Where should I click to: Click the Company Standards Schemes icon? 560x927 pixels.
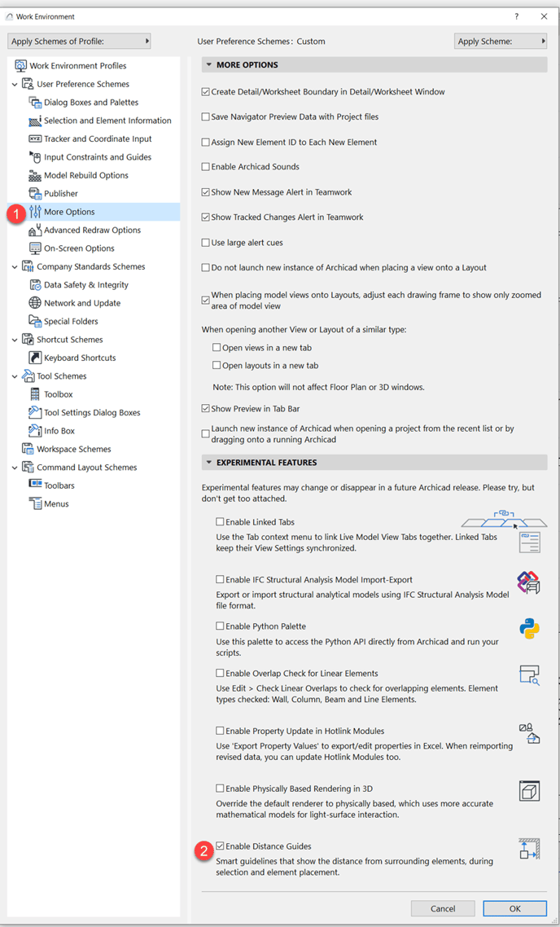(28, 266)
